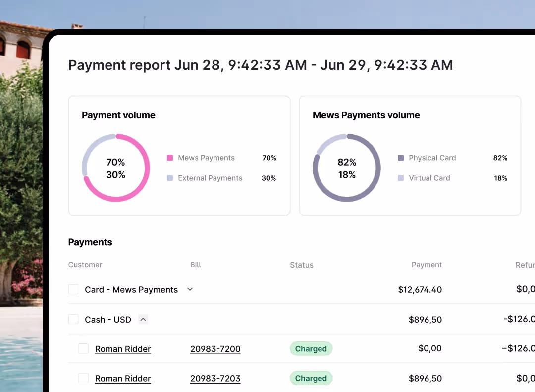Click the 82% Physical Card legend value
The height and width of the screenshot is (392, 535).
tap(500, 158)
